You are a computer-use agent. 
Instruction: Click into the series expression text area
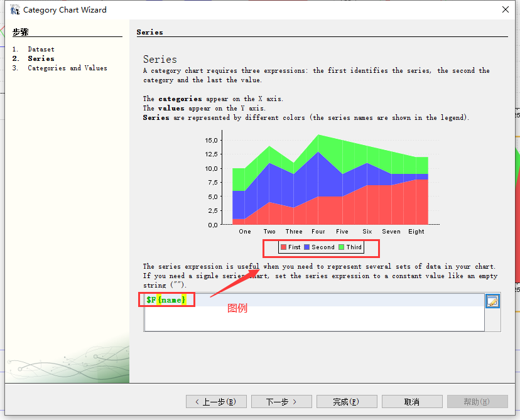point(315,312)
